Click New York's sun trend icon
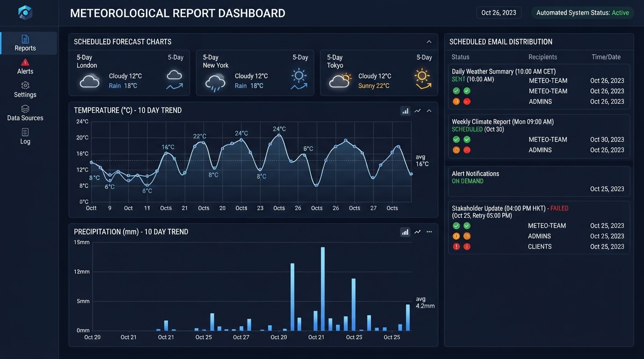 click(x=299, y=79)
